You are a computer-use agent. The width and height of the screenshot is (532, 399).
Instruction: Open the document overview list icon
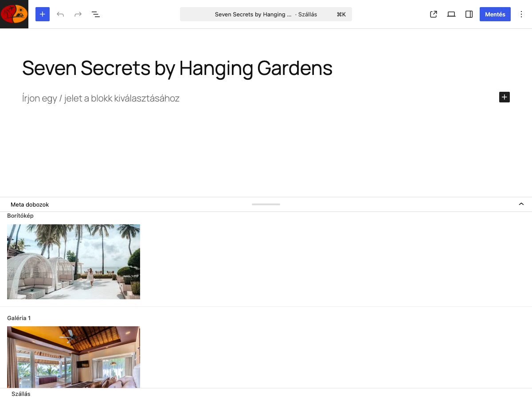(x=96, y=14)
